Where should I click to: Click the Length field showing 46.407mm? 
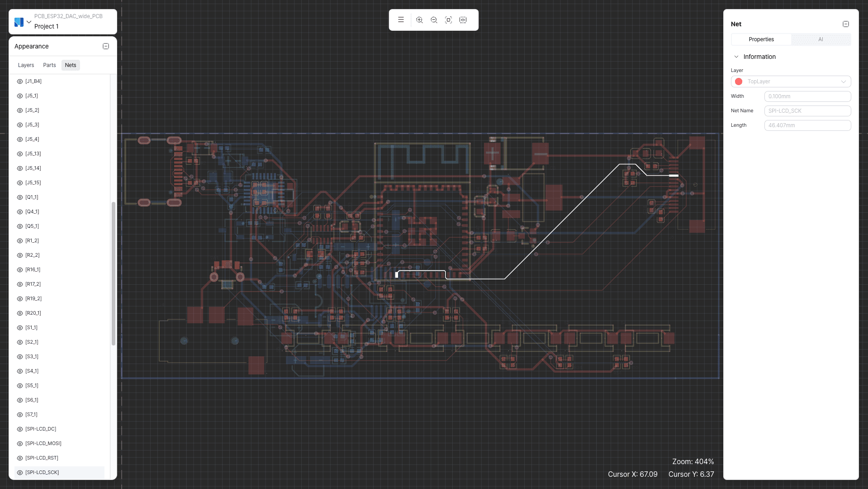[x=807, y=125]
